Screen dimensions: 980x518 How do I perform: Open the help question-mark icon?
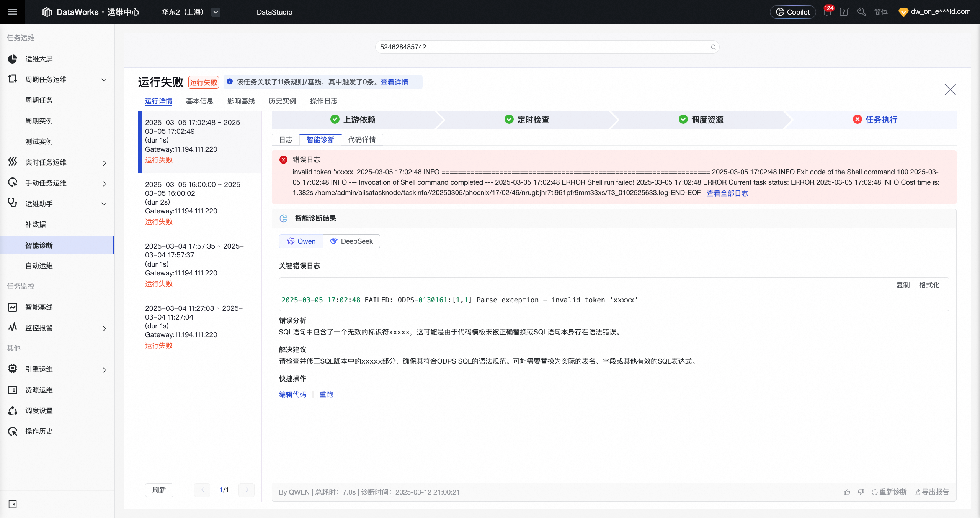(x=844, y=12)
